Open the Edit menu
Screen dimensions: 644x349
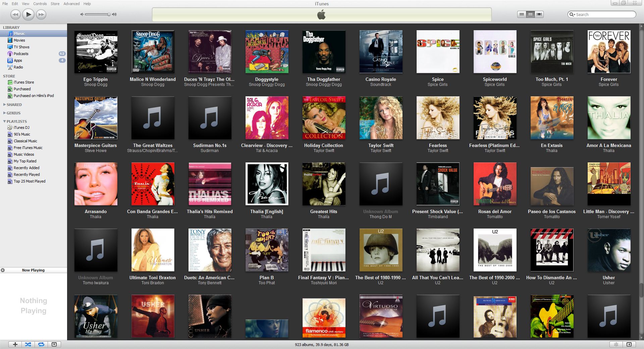pyautogui.click(x=15, y=4)
